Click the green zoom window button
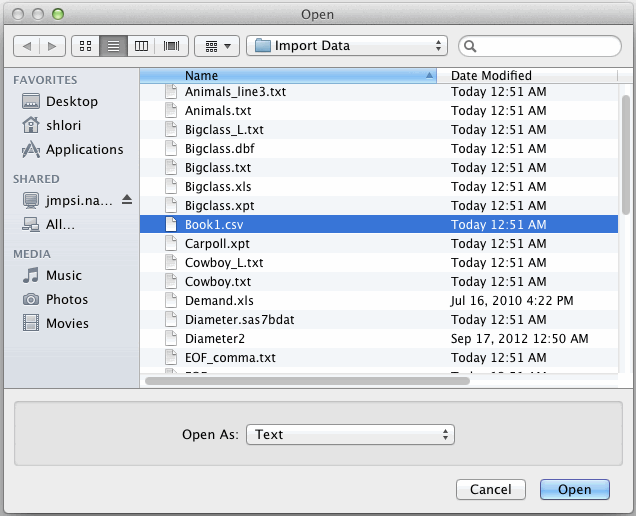The image size is (636, 516). 58,14
